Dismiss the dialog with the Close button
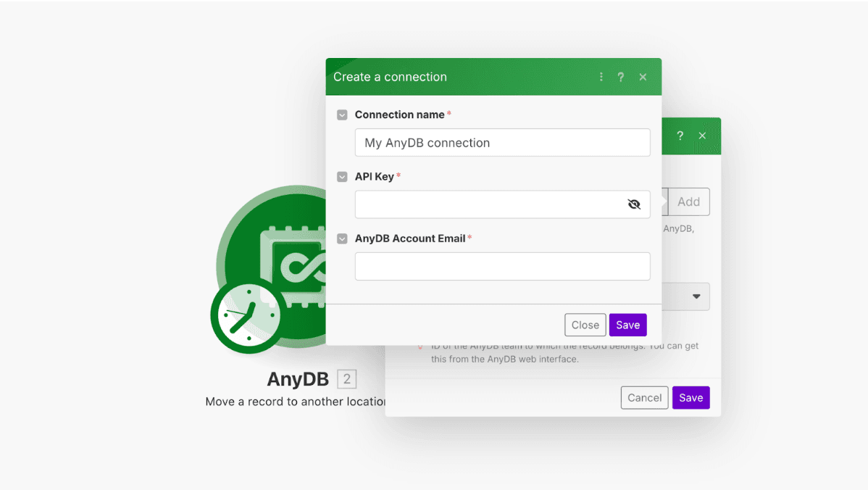Viewport: 868px width, 490px height. [585, 325]
